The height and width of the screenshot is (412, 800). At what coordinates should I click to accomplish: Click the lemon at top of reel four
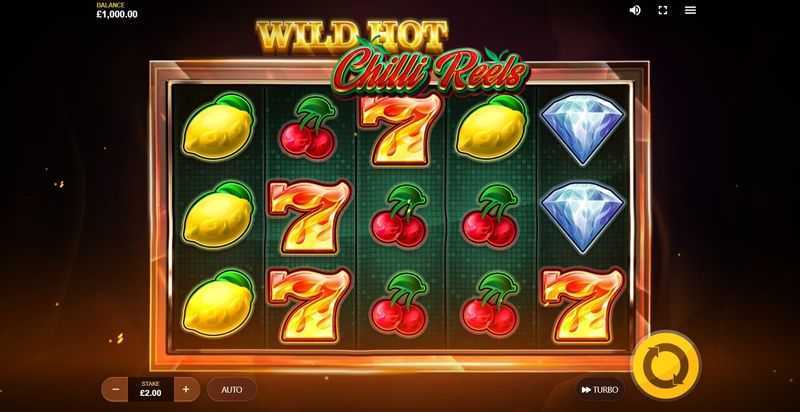pyautogui.click(x=491, y=127)
